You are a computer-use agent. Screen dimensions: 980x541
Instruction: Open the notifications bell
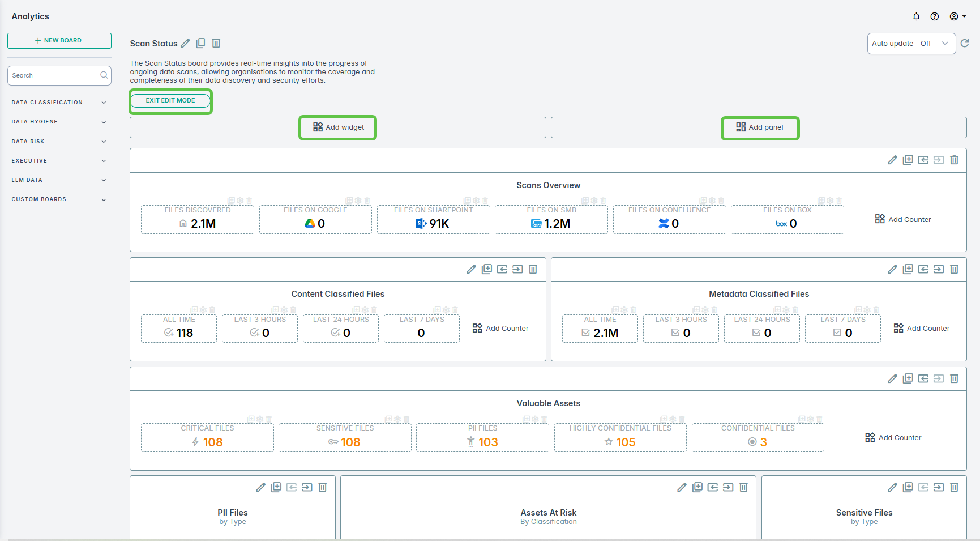click(x=916, y=16)
